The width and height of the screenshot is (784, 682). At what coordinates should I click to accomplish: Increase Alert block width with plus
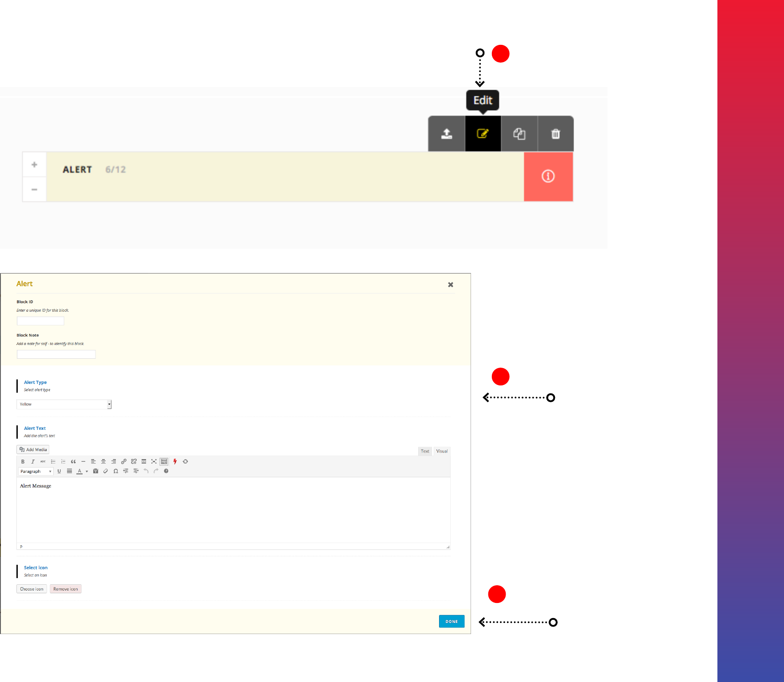[x=34, y=165]
